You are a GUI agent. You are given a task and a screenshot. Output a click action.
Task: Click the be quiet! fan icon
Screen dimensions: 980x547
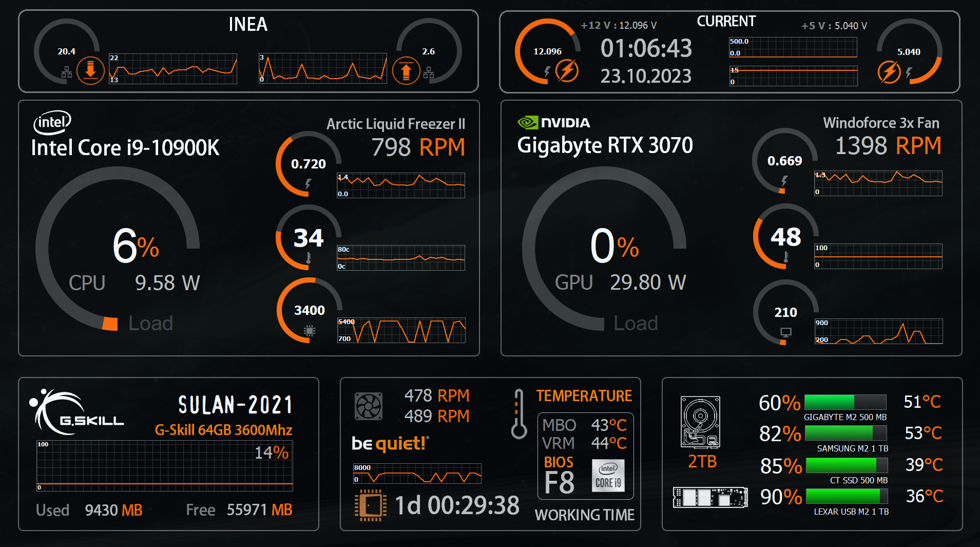pos(369,406)
